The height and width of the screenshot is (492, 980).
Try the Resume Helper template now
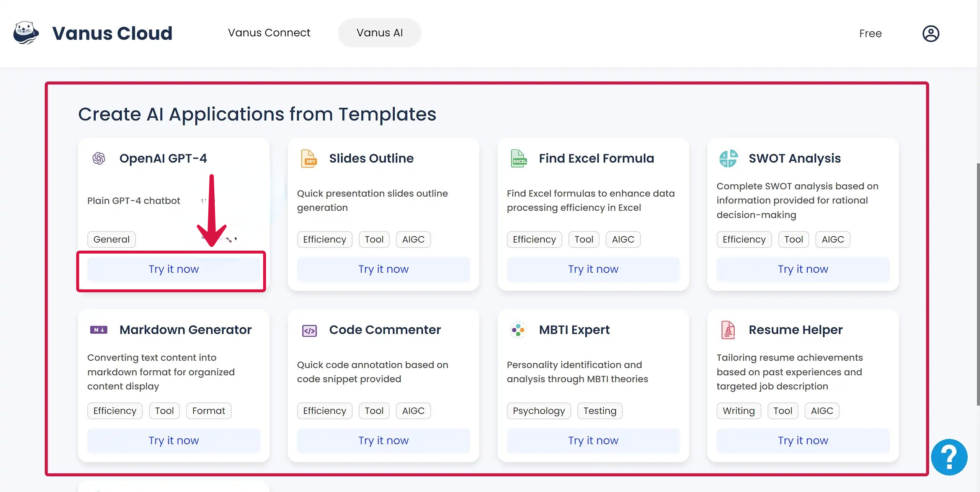pyautogui.click(x=803, y=441)
